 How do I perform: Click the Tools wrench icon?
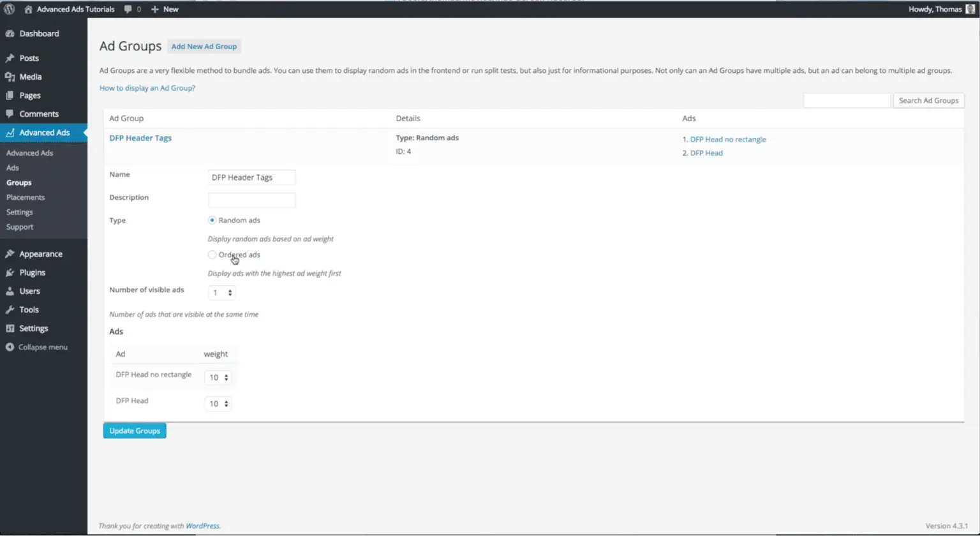[x=10, y=309]
